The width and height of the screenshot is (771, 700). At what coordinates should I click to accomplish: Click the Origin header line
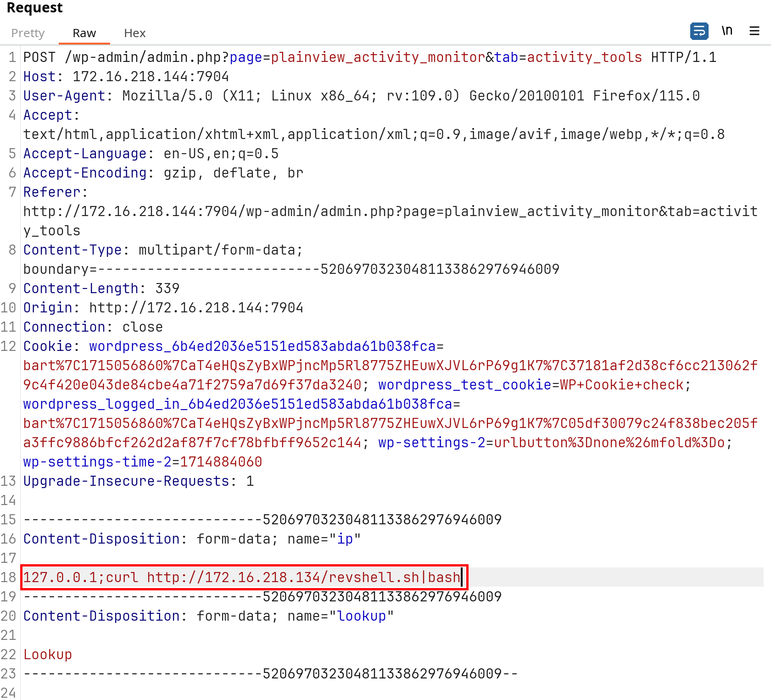pyautogui.click(x=163, y=308)
